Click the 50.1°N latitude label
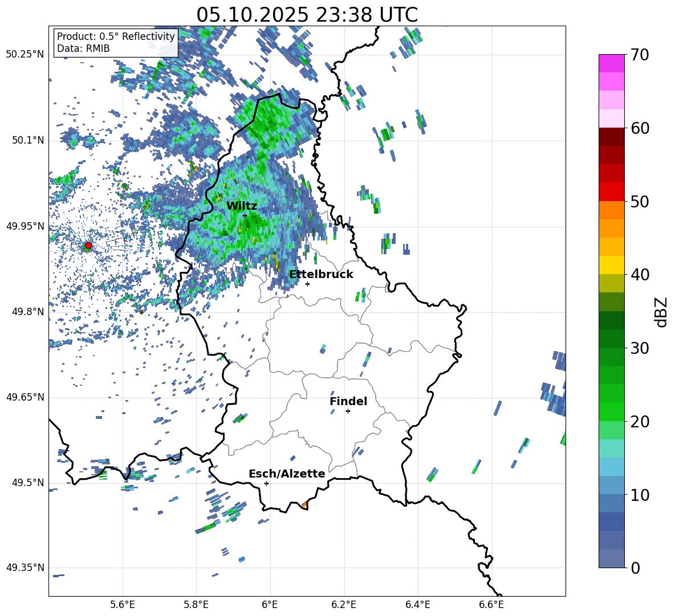Screen dimensions: 675x616 coord(27,141)
